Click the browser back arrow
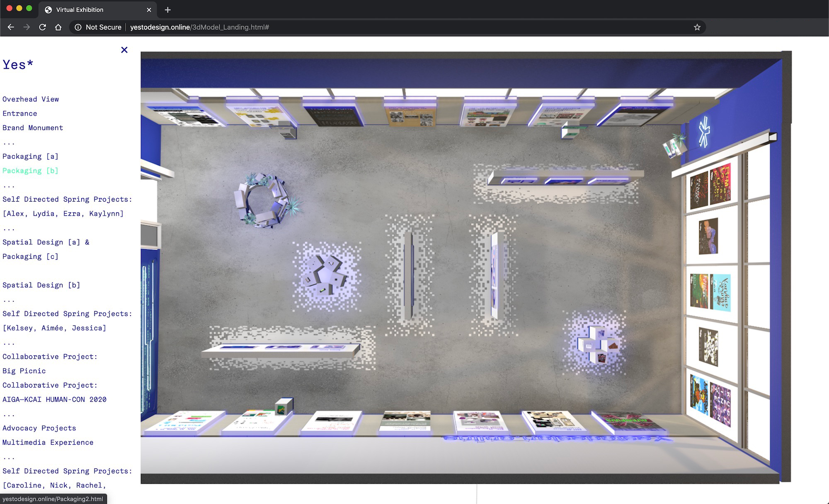Image resolution: width=829 pixels, height=504 pixels. 11,27
